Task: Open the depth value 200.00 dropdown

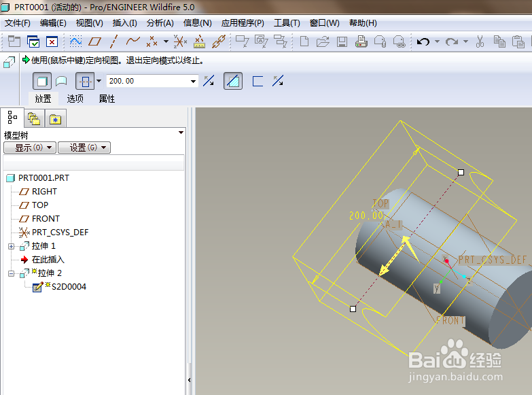Action: pos(193,81)
